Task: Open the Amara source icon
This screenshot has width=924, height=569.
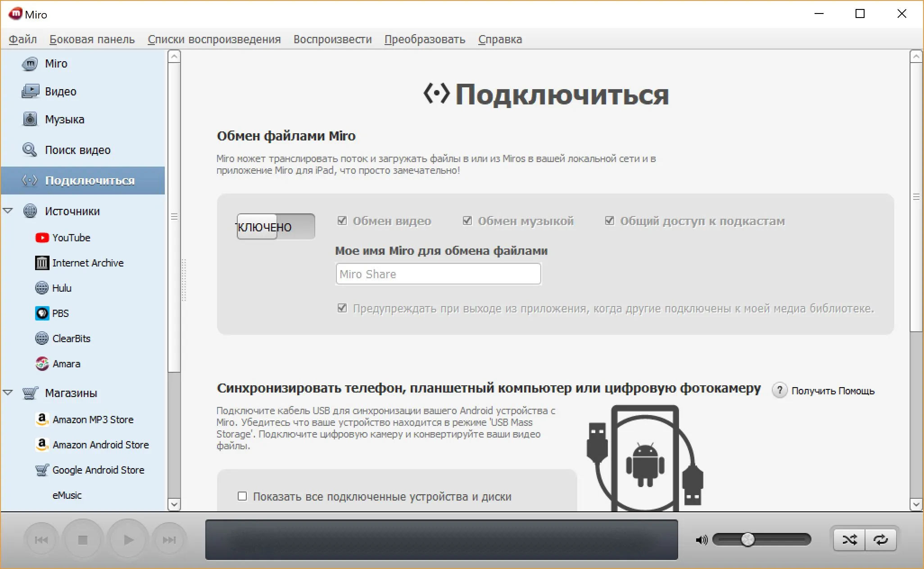Action: pyautogui.click(x=42, y=364)
